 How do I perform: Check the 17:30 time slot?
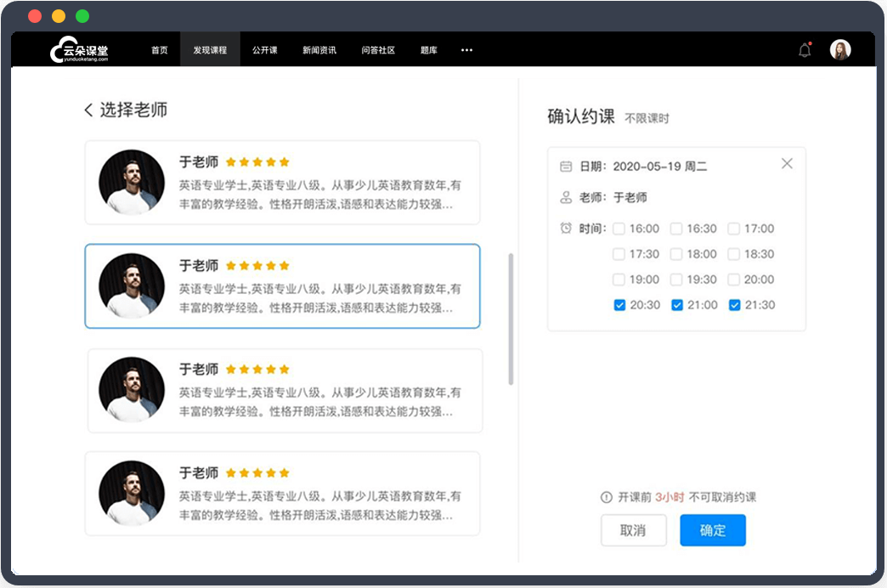[619, 254]
